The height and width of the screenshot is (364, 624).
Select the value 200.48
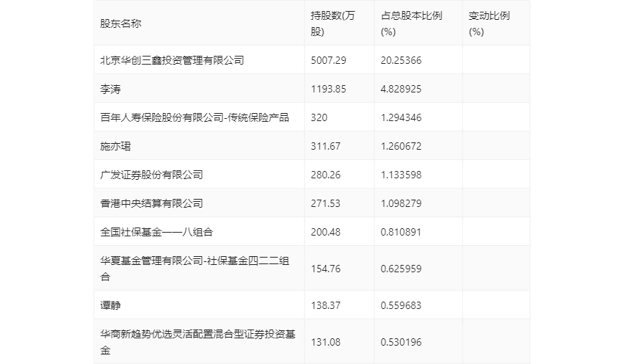(x=325, y=233)
